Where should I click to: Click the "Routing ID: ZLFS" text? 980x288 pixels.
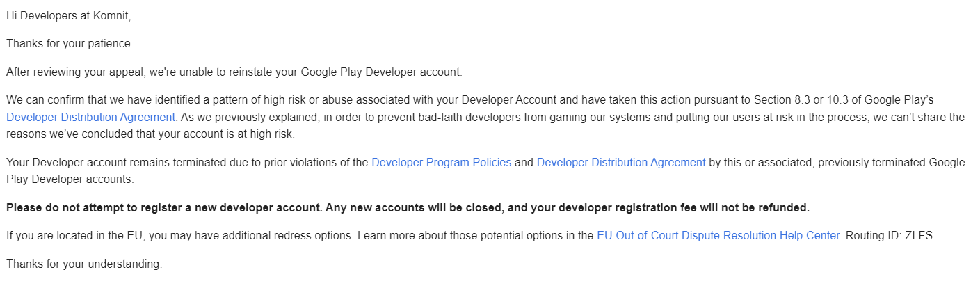point(888,236)
